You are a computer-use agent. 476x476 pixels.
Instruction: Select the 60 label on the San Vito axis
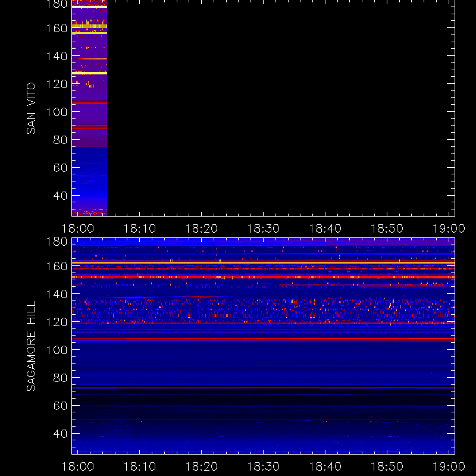click(x=60, y=168)
